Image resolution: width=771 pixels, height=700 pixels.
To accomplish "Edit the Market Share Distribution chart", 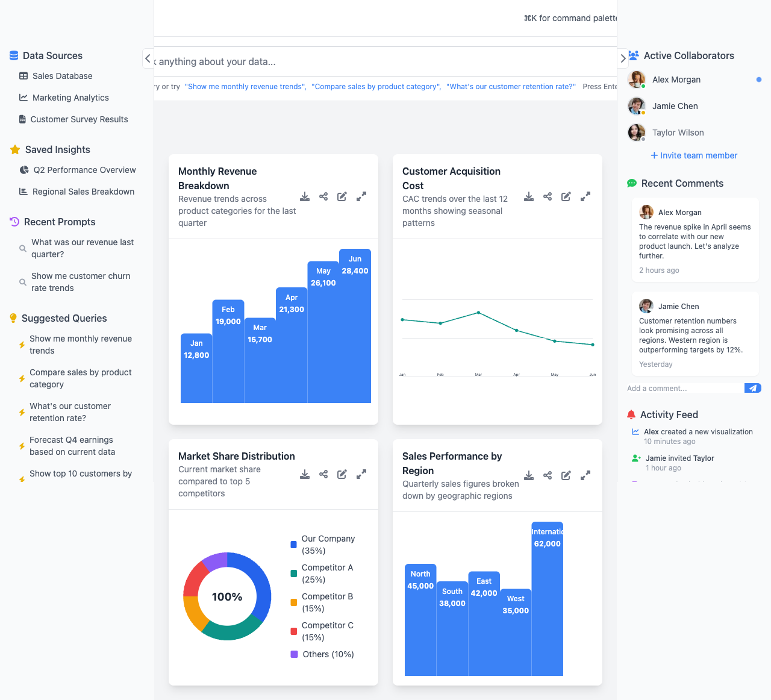I will (x=342, y=475).
